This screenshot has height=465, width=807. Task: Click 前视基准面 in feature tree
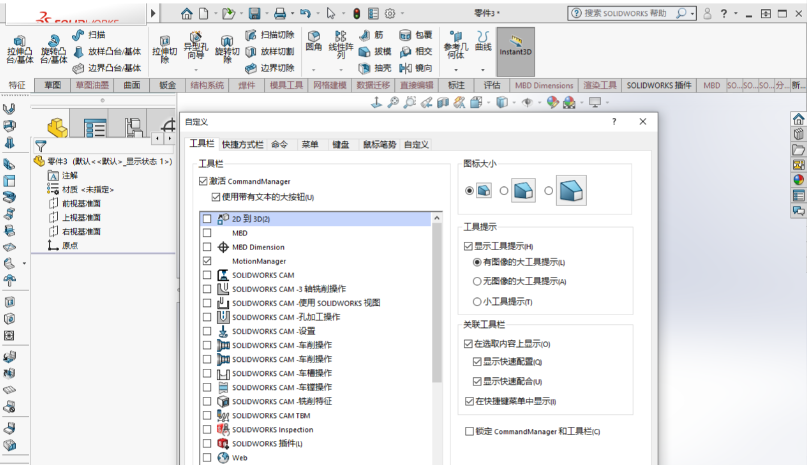click(x=75, y=203)
